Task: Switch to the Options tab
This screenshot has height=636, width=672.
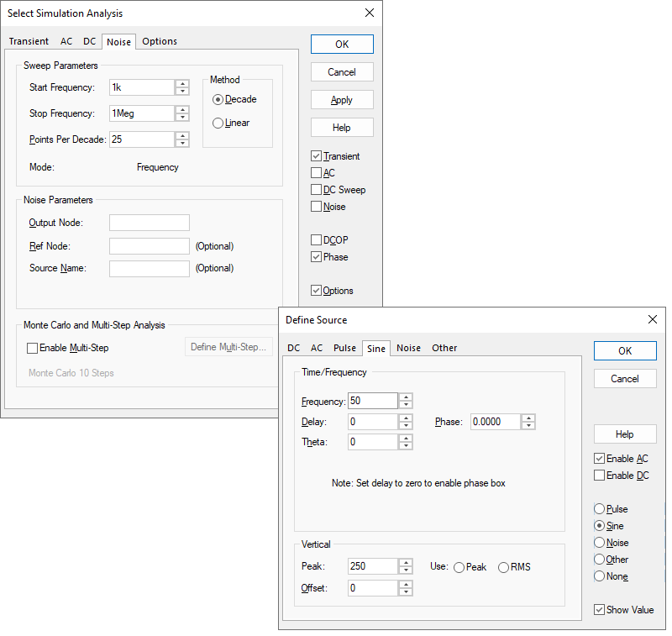Action: point(159,41)
